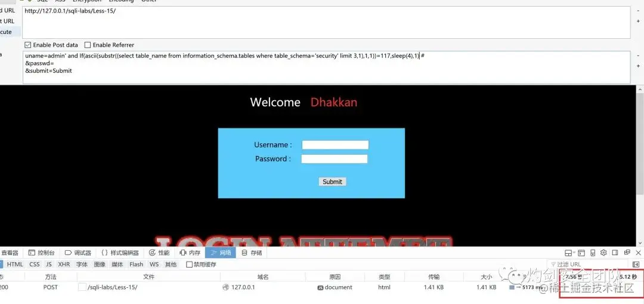Dock devtools to side icon
Viewport: 644px width, 304px height.
click(x=615, y=253)
